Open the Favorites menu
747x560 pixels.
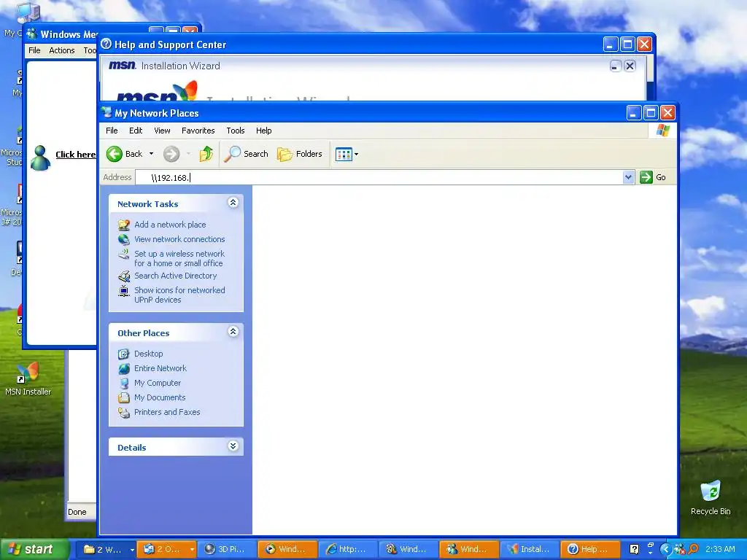point(198,131)
